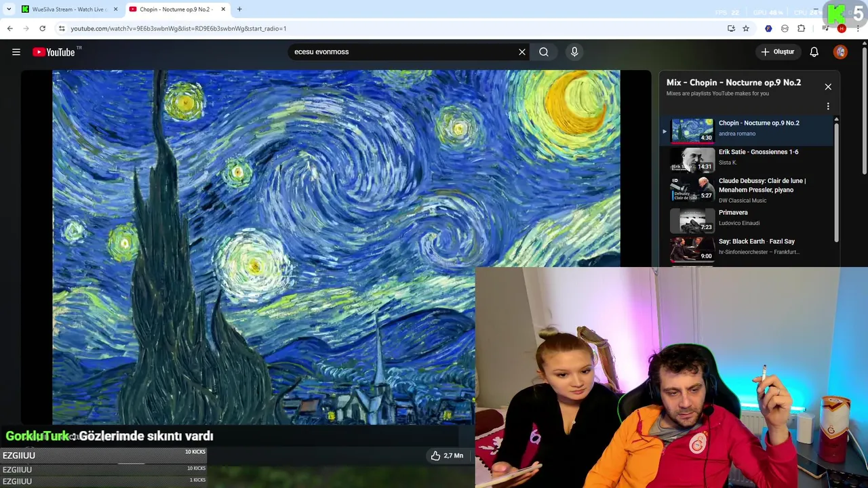Screen dimensions: 868x488
Task: Play the Primavera video thumbnail
Action: tap(692, 220)
